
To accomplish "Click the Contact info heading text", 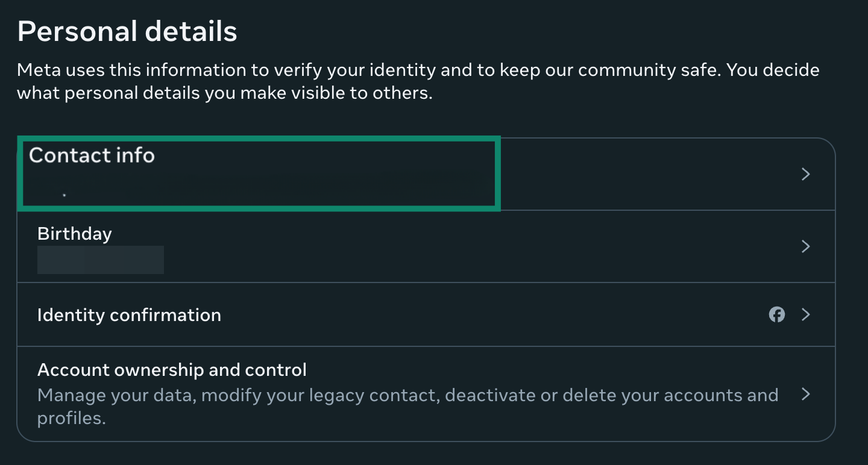I will (92, 155).
